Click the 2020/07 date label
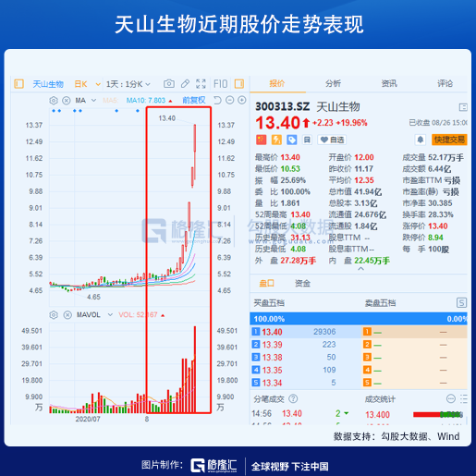This screenshot has height=476, width=476. (x=88, y=420)
